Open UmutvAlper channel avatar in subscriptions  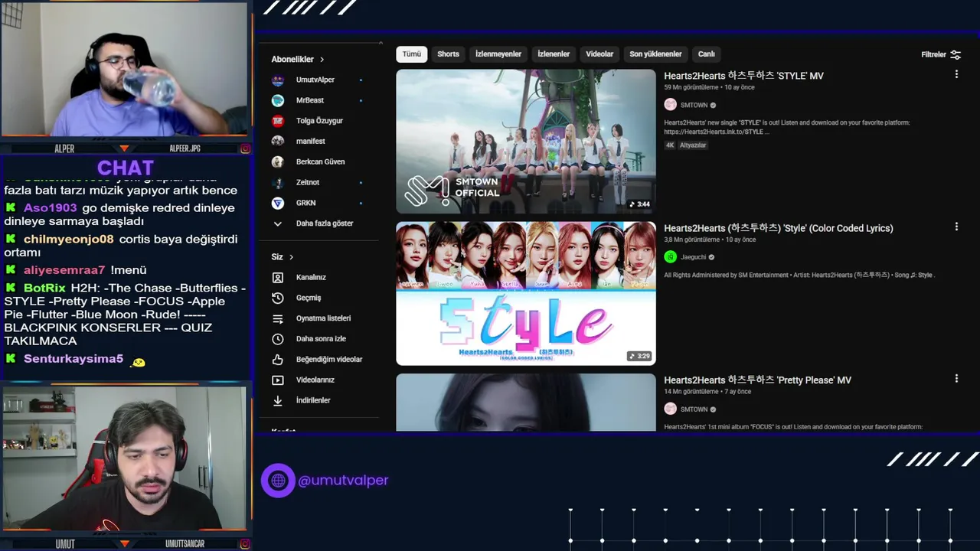point(278,80)
